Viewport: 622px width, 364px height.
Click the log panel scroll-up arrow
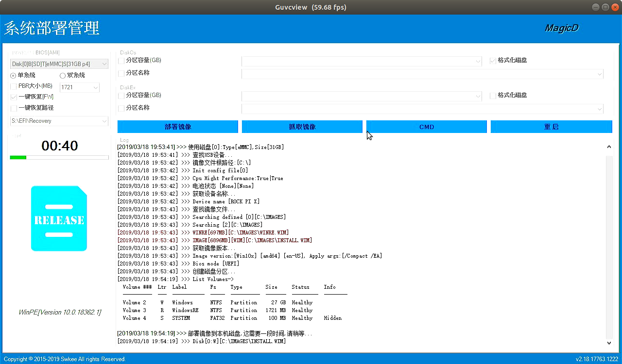(609, 147)
